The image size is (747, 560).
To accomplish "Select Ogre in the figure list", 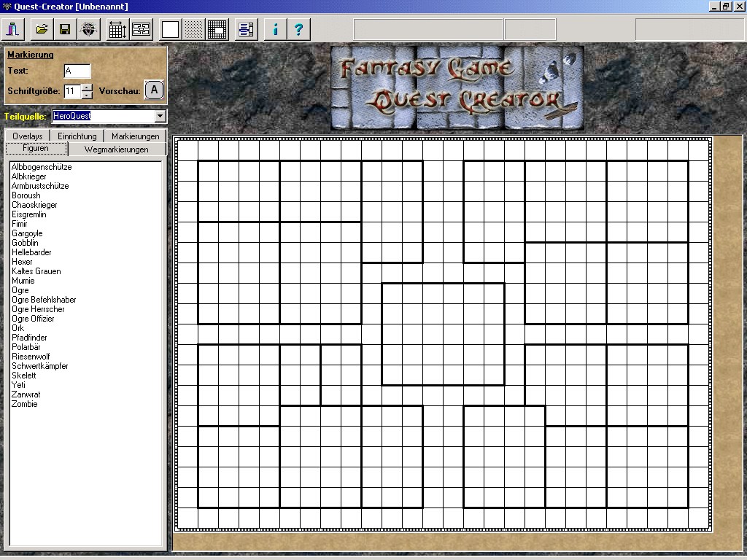I will 20,290.
